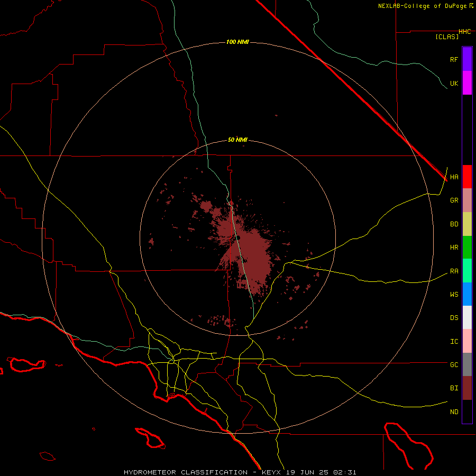Click the BD legend label

click(x=454, y=224)
